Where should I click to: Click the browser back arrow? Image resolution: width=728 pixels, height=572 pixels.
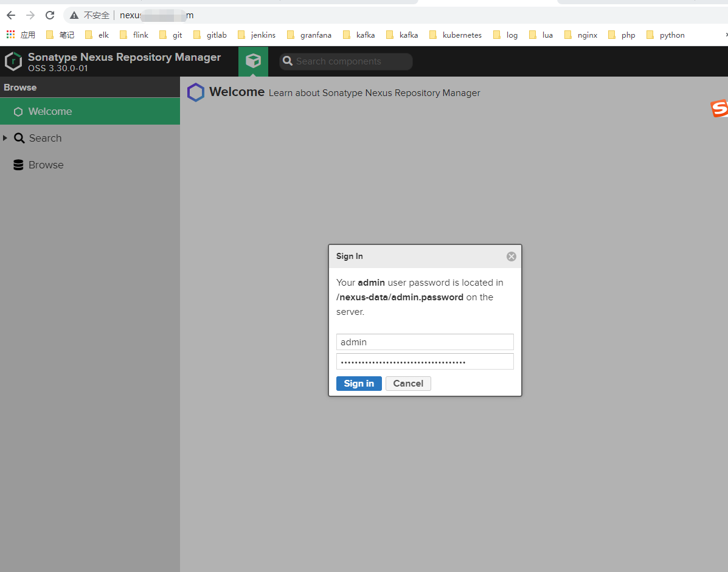click(11, 15)
